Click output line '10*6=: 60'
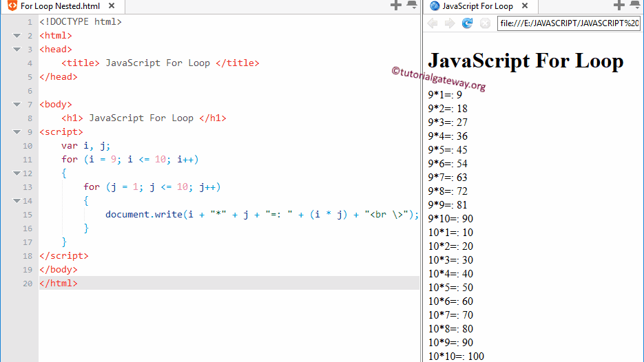Image resolution: width=644 pixels, height=362 pixels. 450,301
